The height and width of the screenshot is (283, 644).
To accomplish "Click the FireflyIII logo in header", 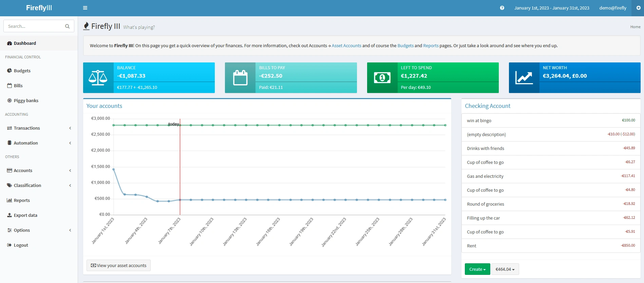I will pyautogui.click(x=39, y=8).
